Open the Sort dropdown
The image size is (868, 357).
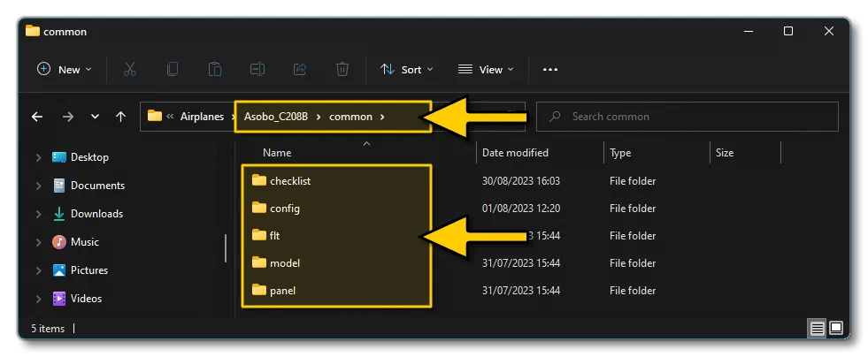407,70
